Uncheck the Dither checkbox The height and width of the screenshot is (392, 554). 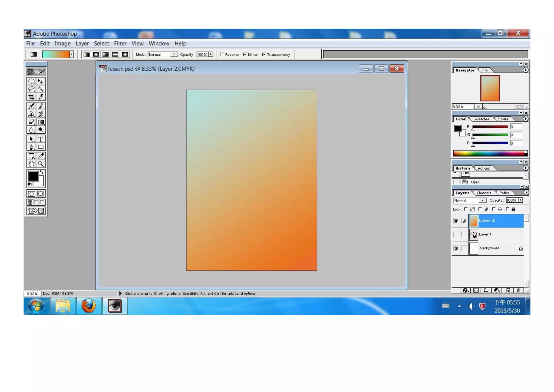pyautogui.click(x=245, y=54)
